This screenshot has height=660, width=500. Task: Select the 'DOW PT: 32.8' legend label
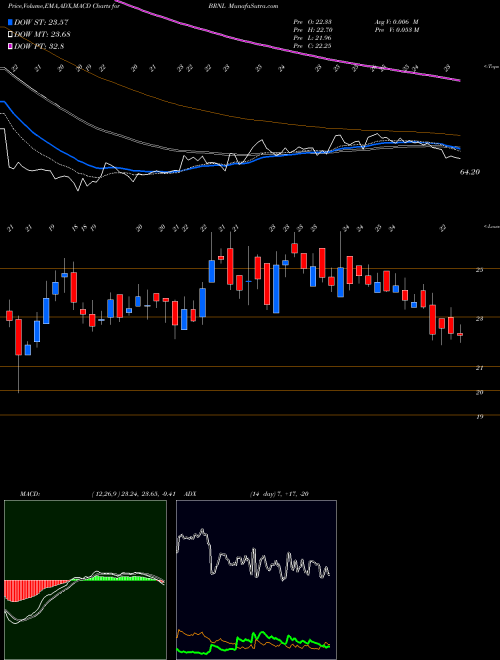pyautogui.click(x=39, y=47)
